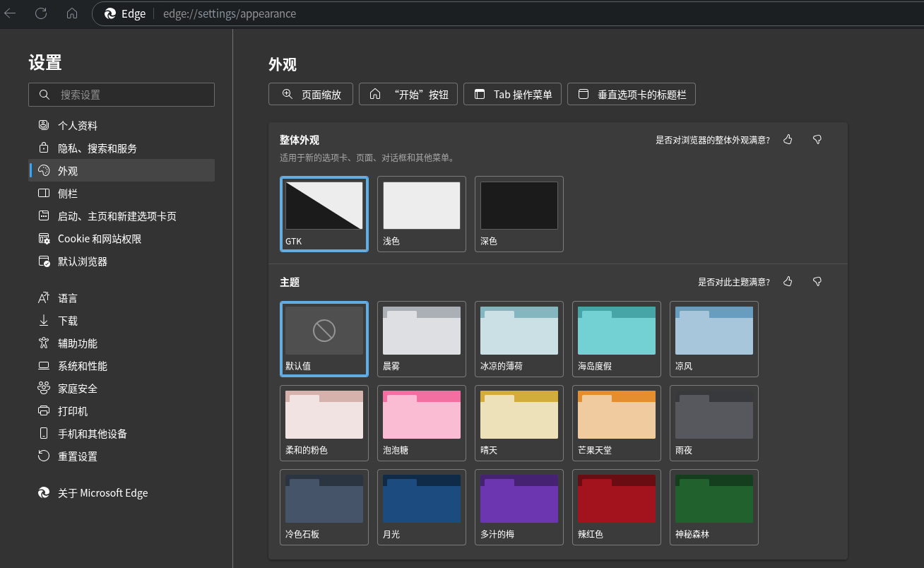Viewport: 924px width, 568px height.
Task: Select the 深色 dark appearance
Action: click(x=519, y=214)
